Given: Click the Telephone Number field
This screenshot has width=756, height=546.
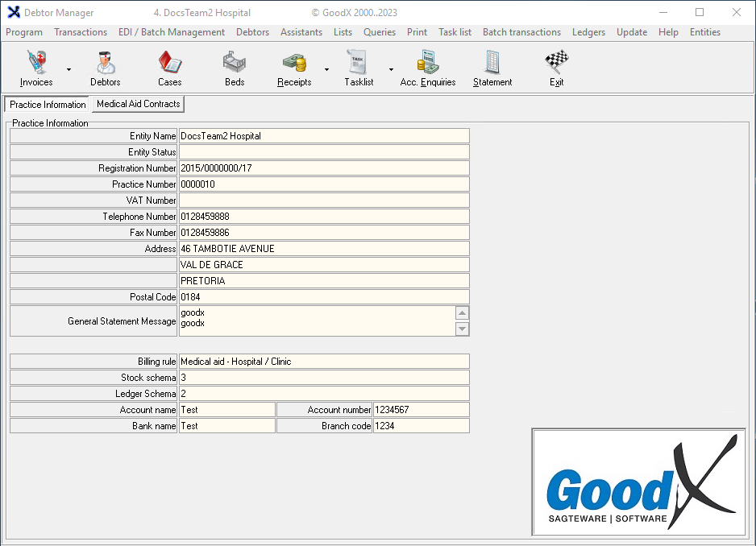Looking at the screenshot, I should [323, 217].
